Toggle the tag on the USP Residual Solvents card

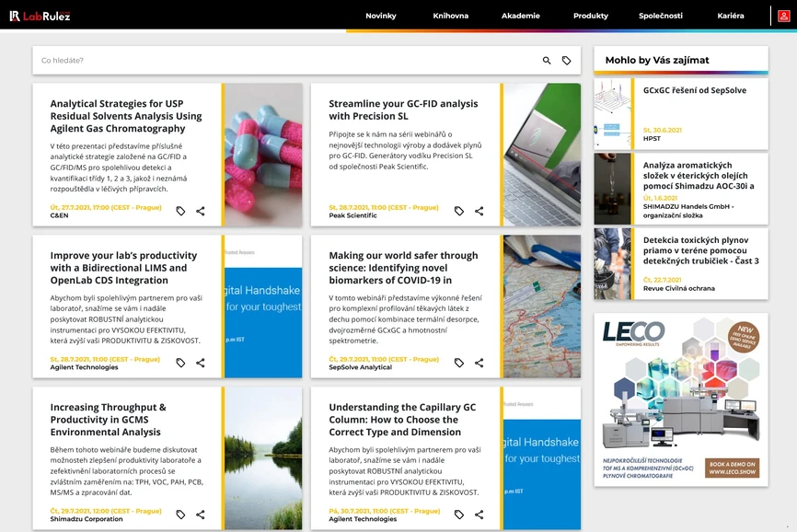coord(180,211)
